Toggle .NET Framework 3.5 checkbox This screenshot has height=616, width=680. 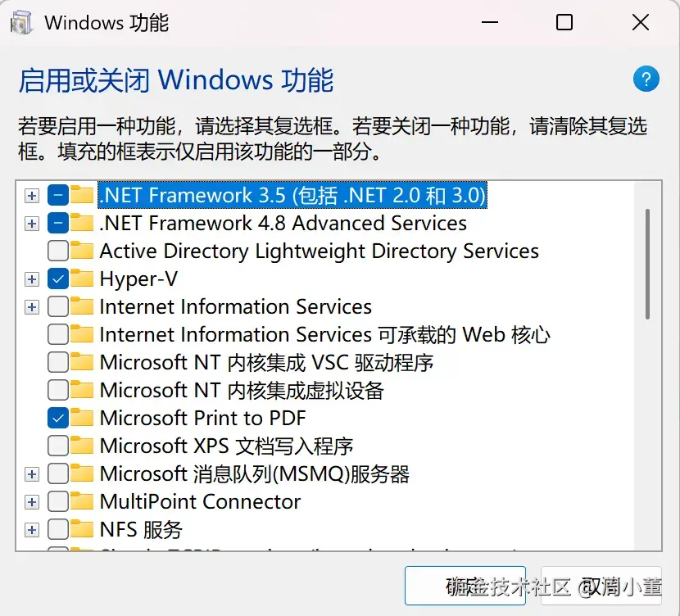(x=58, y=195)
